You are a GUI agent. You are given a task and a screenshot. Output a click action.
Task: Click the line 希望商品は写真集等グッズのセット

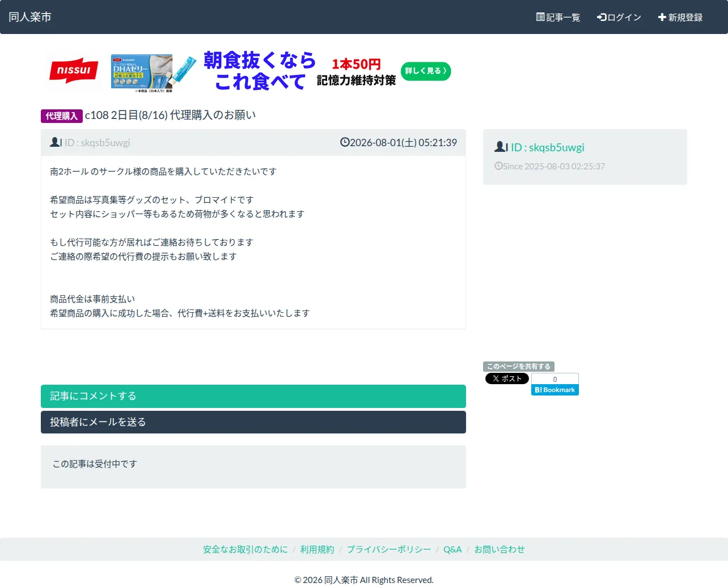[x=152, y=200]
